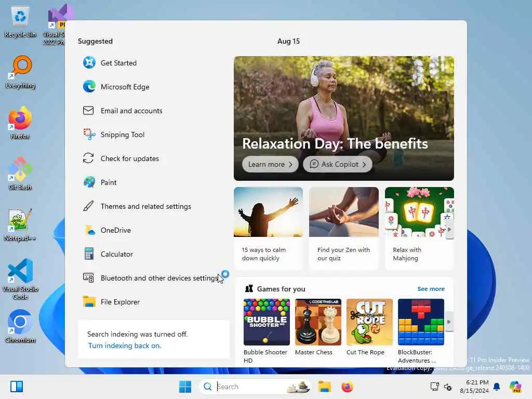Open Get Started app icon
Viewport: 532px width, 399px height.
89,63
